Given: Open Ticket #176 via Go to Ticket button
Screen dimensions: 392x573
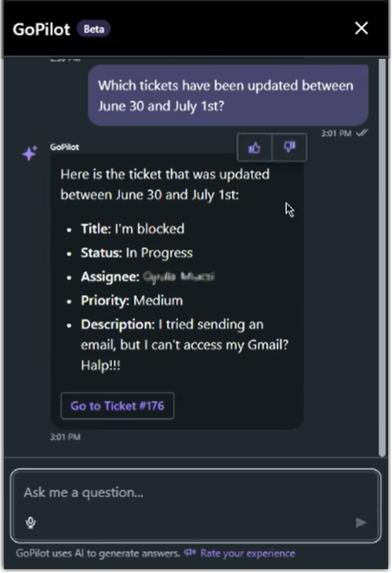Looking at the screenshot, I should coord(117,406).
